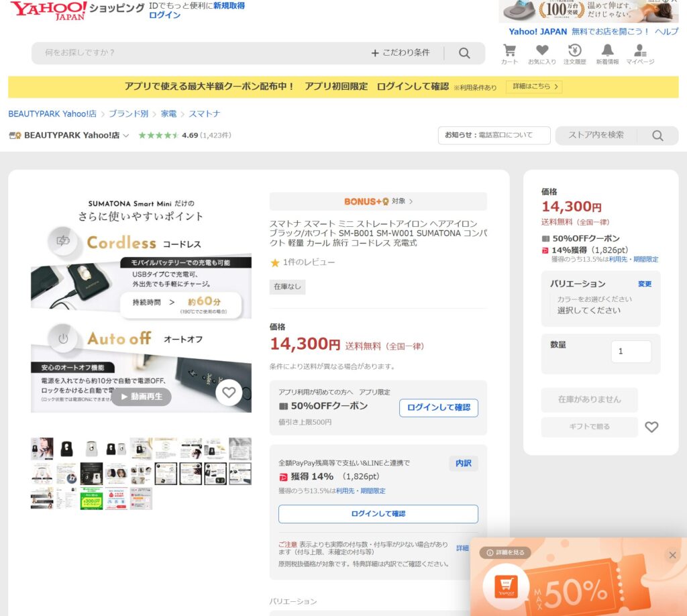
Task: Click 50%OFFクーポン text in right panel
Action: 586,239
